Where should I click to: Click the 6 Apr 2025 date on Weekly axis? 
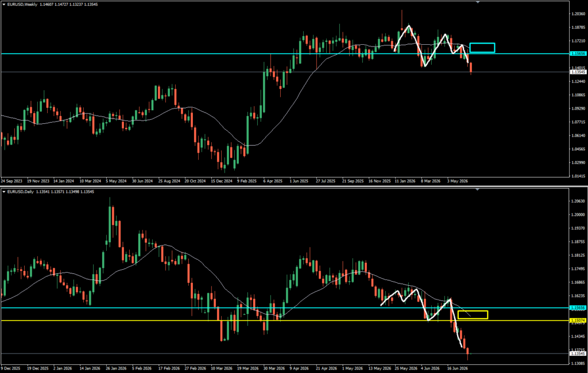coord(273,181)
